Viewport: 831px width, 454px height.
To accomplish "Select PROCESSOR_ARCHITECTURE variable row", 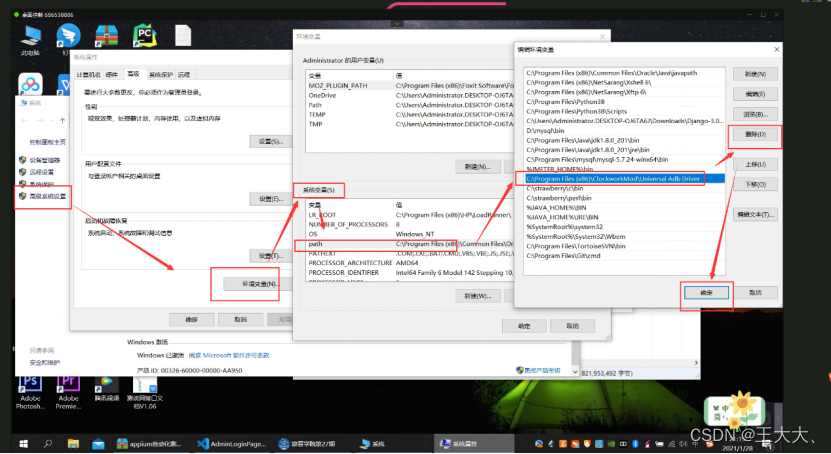I will 410,263.
